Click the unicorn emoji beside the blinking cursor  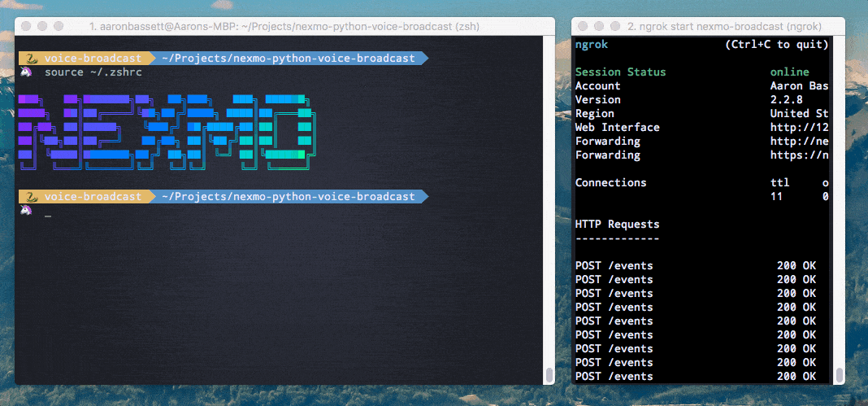25,211
